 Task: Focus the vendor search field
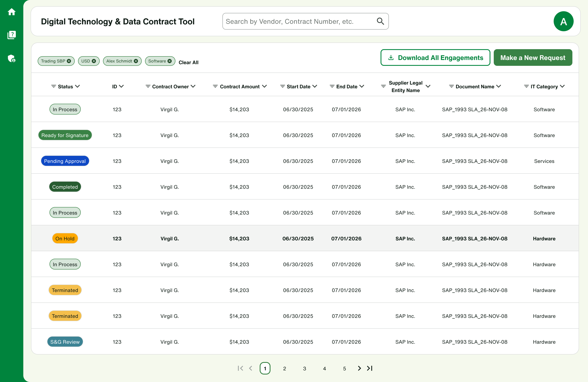pyautogui.click(x=305, y=21)
